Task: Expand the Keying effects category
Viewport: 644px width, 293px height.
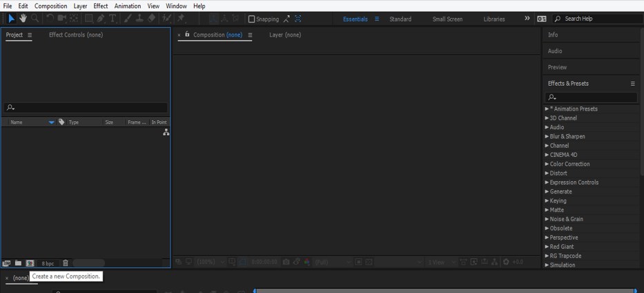Action: 547,200
